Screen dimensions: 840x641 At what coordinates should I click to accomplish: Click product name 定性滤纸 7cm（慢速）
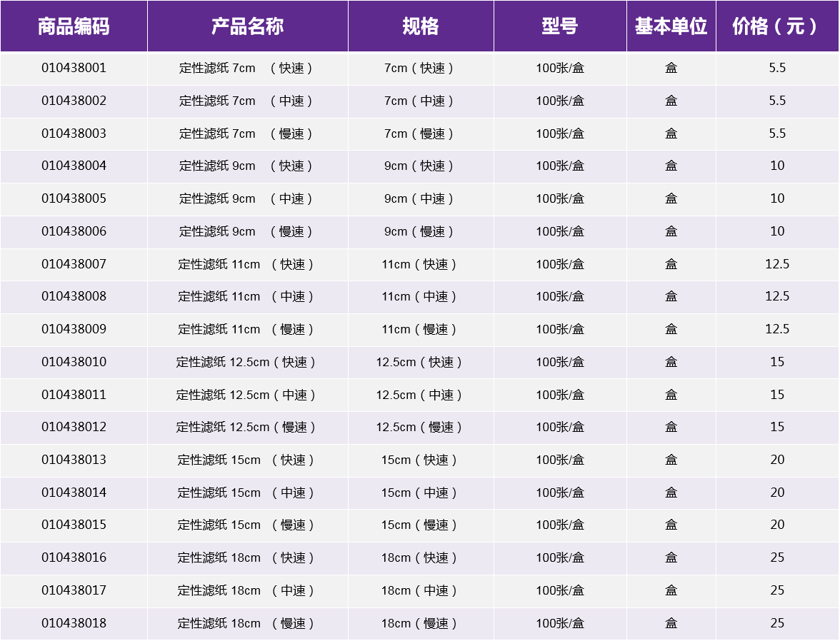246,133
